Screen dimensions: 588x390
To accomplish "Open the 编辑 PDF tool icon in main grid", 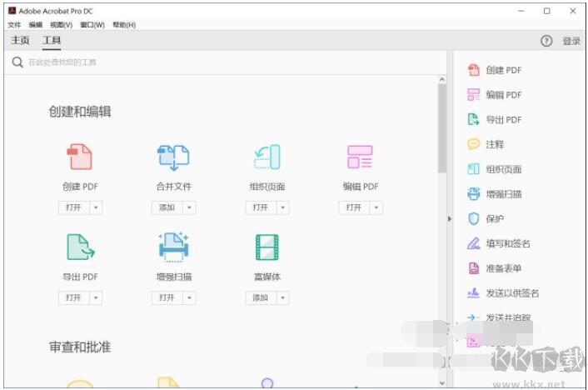I will point(360,157).
